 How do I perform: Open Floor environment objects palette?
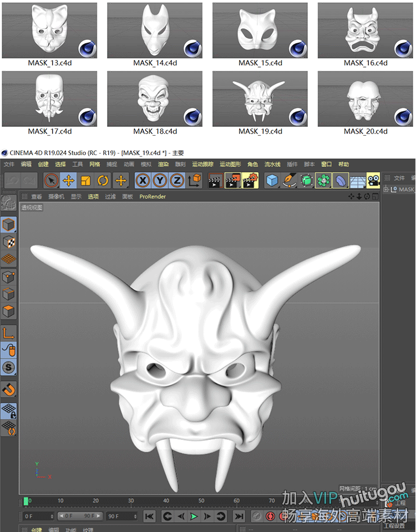coord(358,181)
